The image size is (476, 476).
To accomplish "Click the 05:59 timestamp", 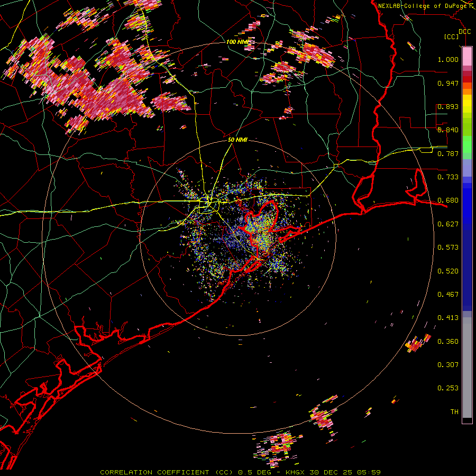I will tap(369, 472).
